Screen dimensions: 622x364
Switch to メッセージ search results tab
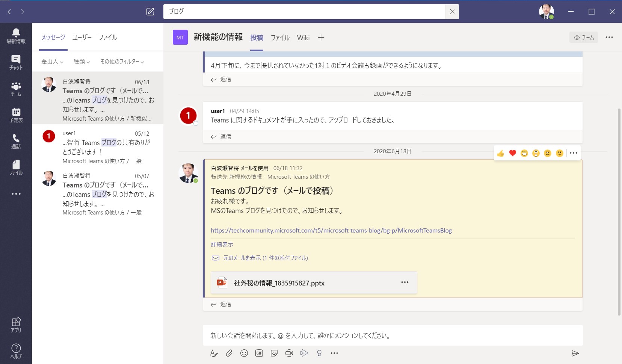(53, 37)
